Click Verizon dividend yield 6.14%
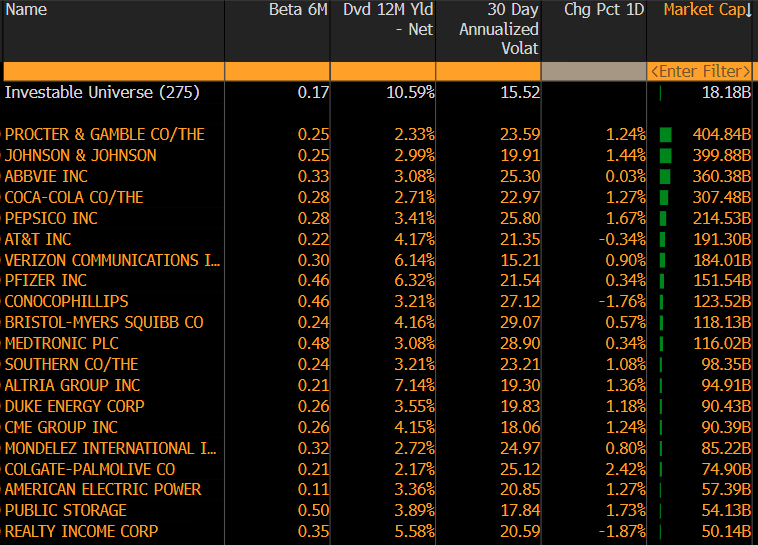This screenshot has width=758, height=545. (414, 260)
